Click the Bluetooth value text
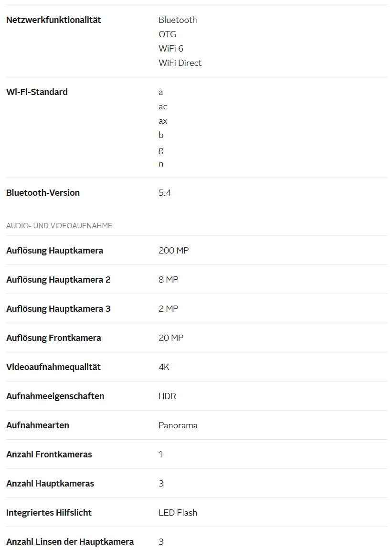 (x=178, y=20)
